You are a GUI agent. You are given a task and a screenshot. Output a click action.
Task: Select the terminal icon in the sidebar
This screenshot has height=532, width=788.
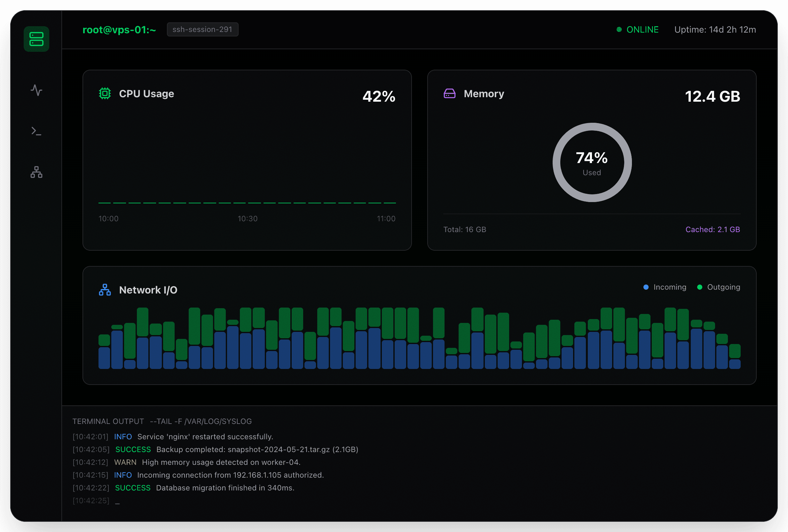point(36,131)
